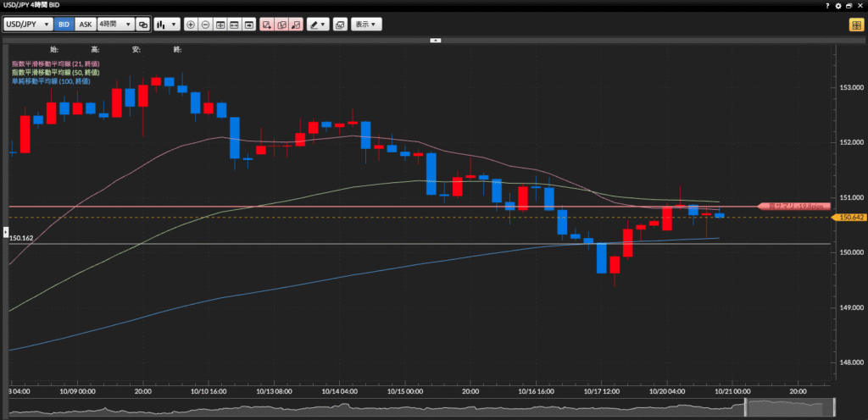Viewport: 868px width, 420px height.
Task: Open the help question mark icon
Action: (827, 6)
